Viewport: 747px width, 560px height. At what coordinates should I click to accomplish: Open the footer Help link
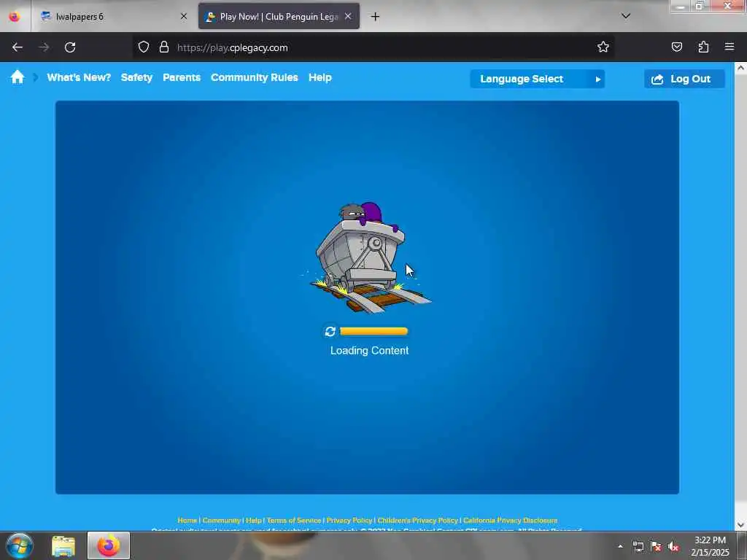(253, 521)
